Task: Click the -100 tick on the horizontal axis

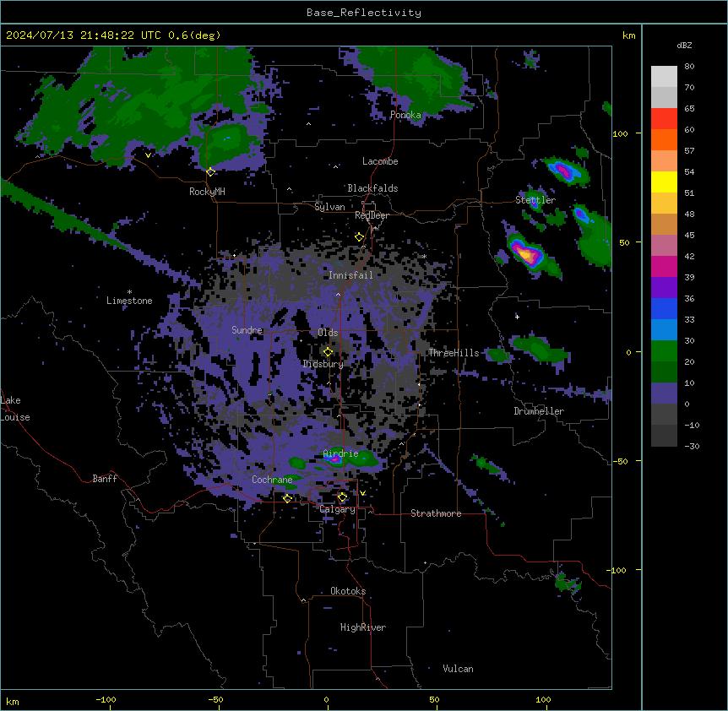Action: click(x=106, y=699)
